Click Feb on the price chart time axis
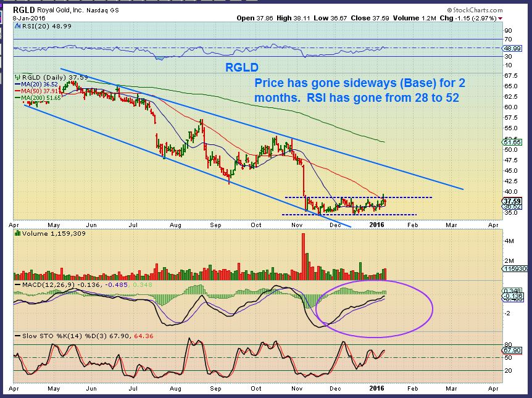Screen dimensions: 532x398 pos(412,225)
